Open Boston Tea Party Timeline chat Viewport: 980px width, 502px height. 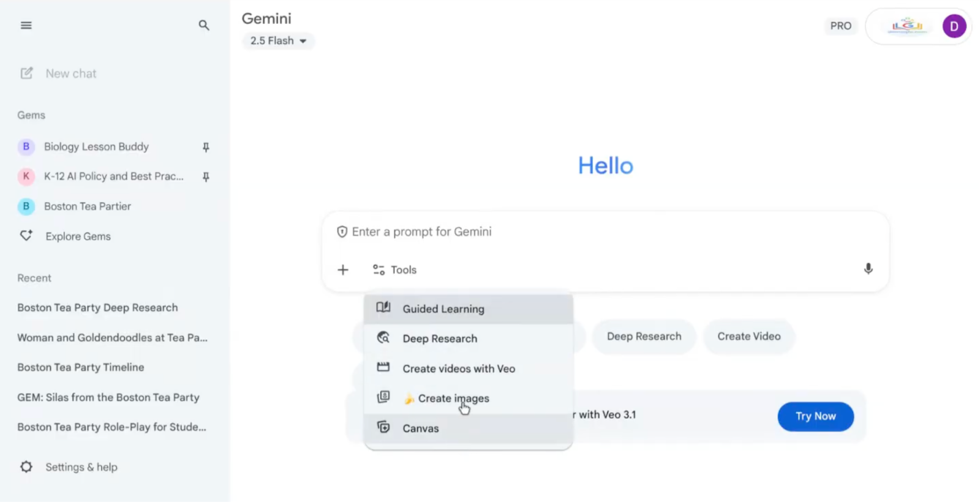[81, 367]
